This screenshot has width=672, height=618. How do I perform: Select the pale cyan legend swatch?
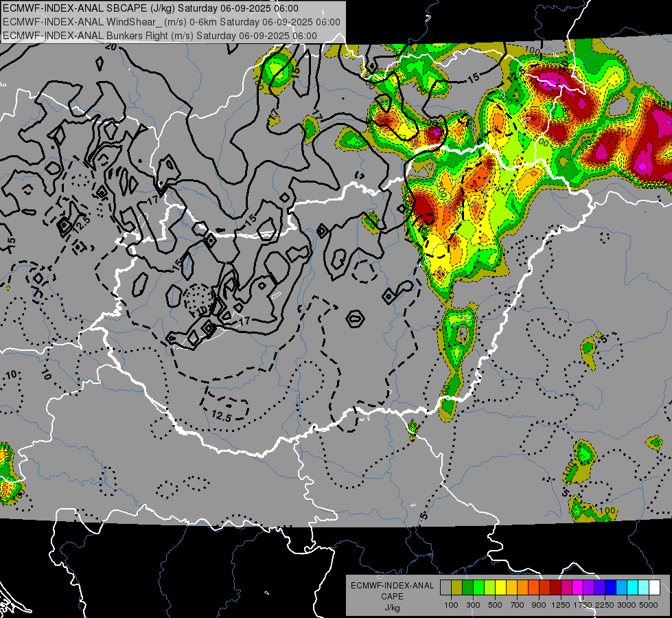(644, 587)
